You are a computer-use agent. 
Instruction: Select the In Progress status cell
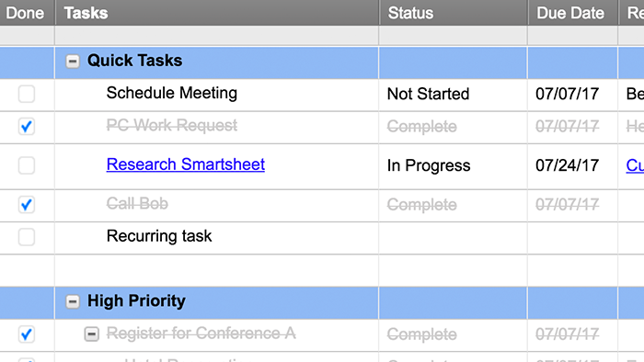point(453,166)
